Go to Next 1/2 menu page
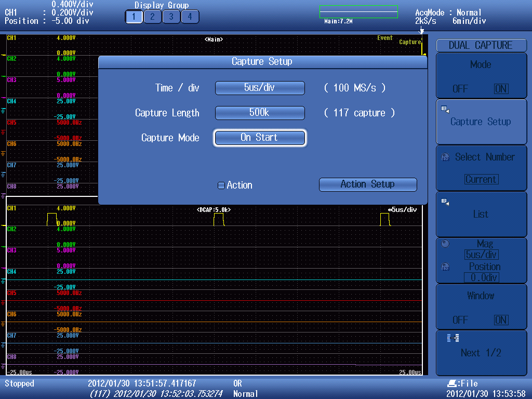Screen dimensions: 532x399 pyautogui.click(x=481, y=353)
